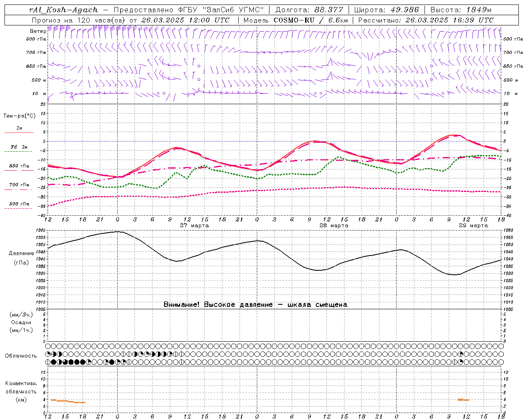Click the Конвективн. convective label

coord(21,383)
